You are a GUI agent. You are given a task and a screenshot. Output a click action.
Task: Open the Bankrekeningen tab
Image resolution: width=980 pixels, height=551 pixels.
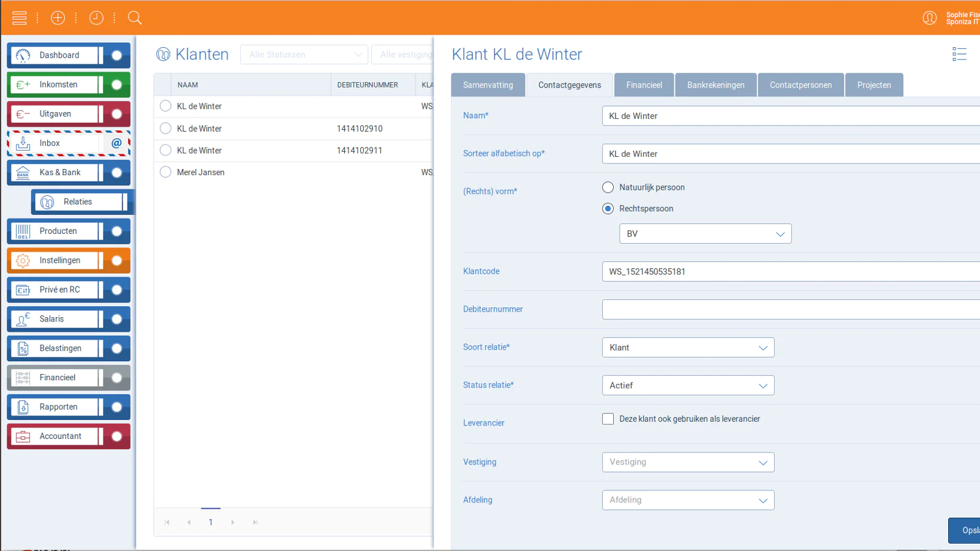(x=715, y=85)
